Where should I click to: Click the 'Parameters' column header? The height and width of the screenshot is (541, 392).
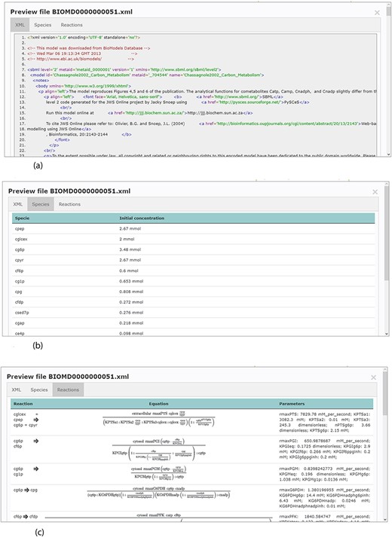[292, 404]
